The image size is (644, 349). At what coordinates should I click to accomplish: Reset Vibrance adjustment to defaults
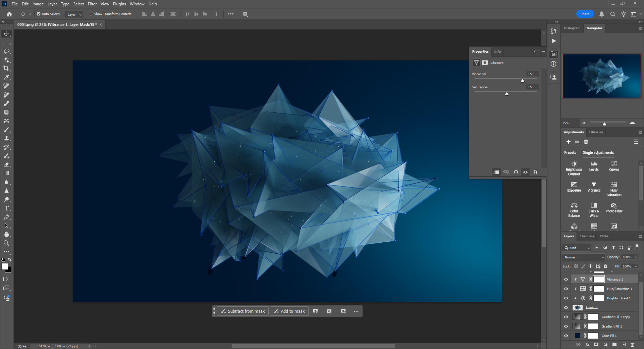[516, 172]
